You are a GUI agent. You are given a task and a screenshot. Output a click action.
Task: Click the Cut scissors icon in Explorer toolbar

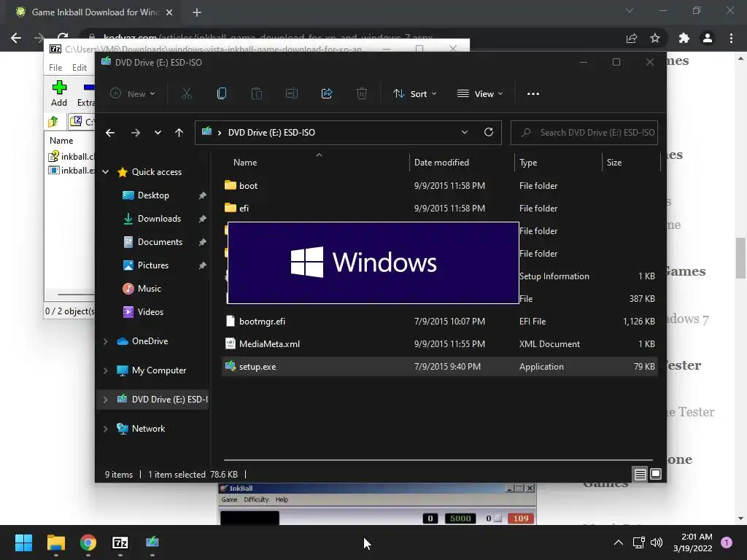pyautogui.click(x=186, y=94)
